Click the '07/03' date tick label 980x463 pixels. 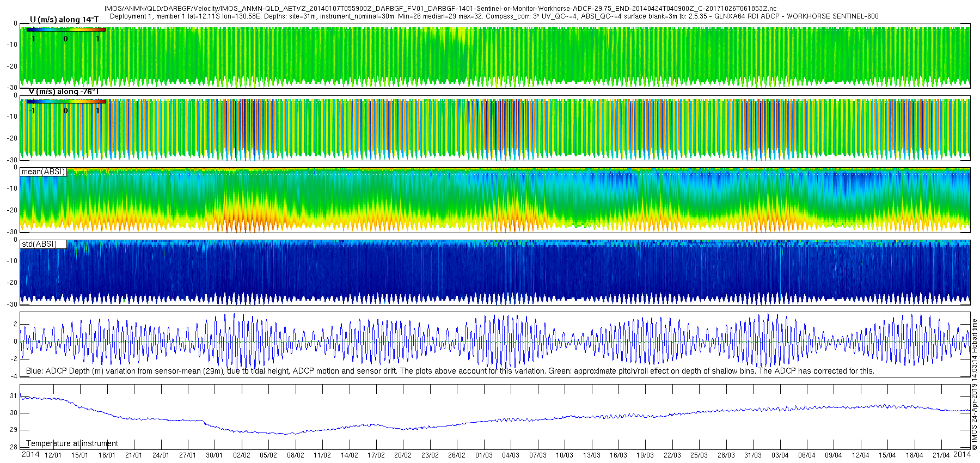click(x=538, y=455)
